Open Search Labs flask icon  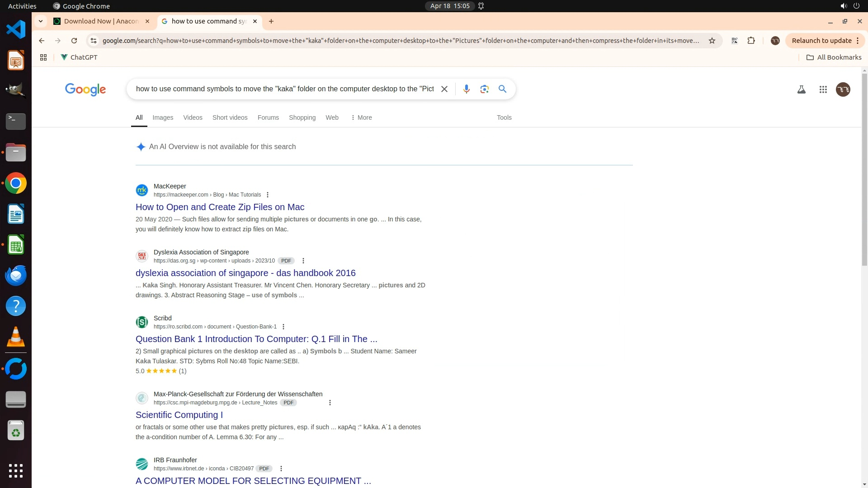pos(801,89)
